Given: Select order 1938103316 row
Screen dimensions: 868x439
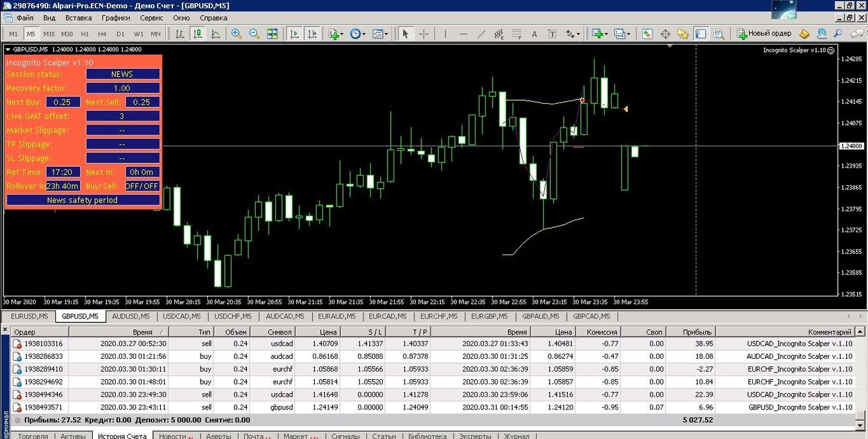Looking at the screenshot, I should [x=433, y=343].
